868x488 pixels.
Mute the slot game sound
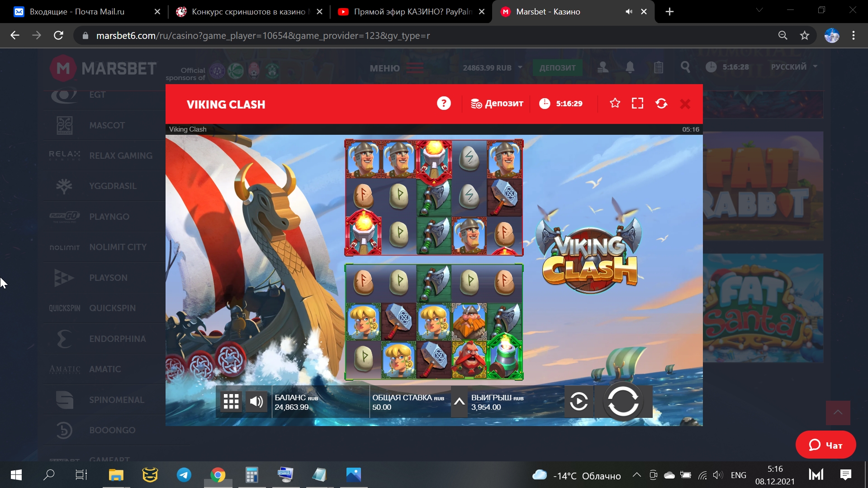point(256,401)
